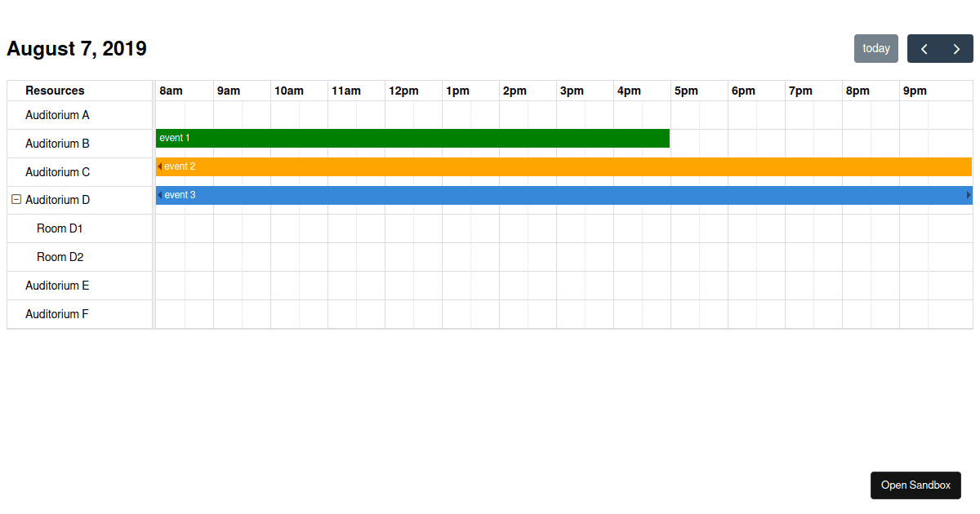Click the right chevron navigation arrow
This screenshot has width=980, height=514.
[x=956, y=48]
